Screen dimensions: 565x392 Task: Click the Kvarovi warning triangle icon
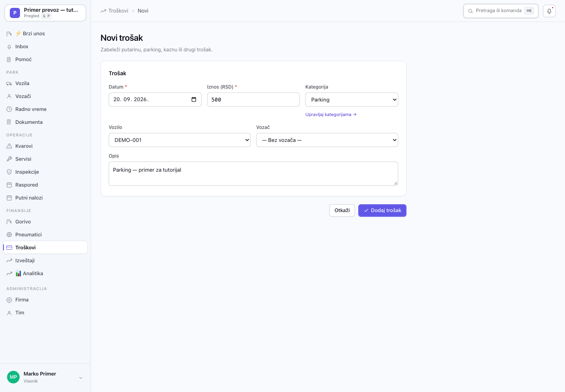[x=9, y=146]
